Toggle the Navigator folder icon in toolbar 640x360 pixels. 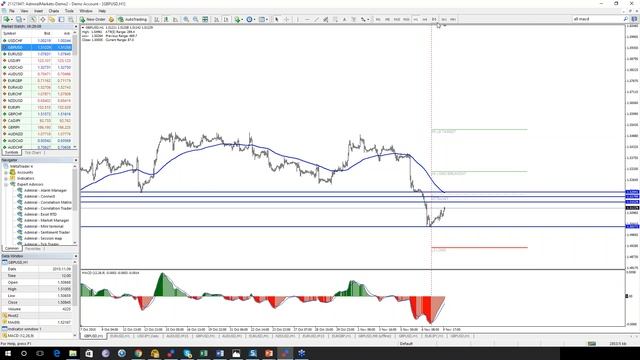[x=52, y=19]
